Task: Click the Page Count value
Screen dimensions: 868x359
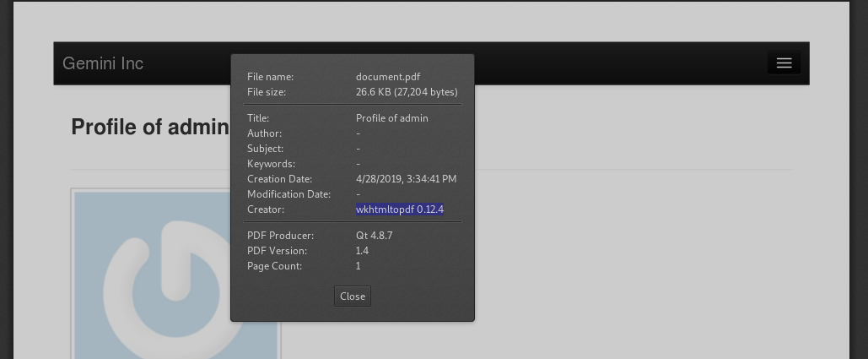Action: pyautogui.click(x=359, y=266)
